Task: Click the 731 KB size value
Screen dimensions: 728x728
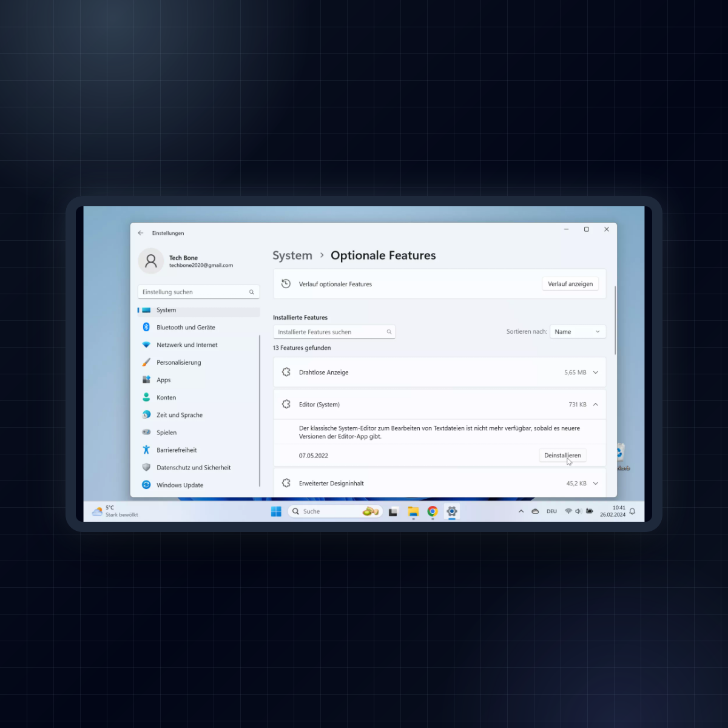Action: [578, 405]
